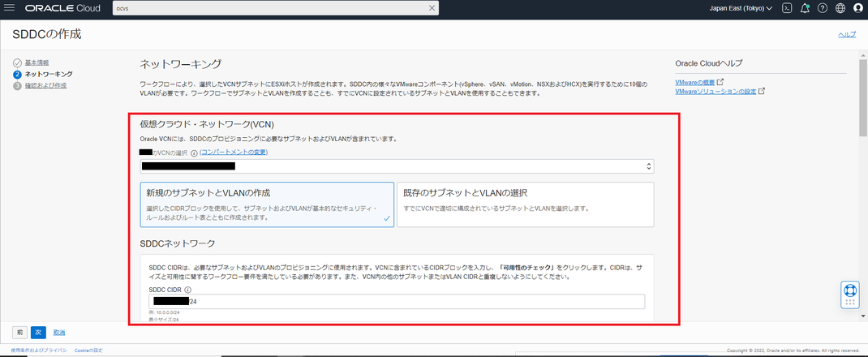Click the 前 (previous) button
The width and height of the screenshot is (868, 357).
pyautogui.click(x=20, y=332)
